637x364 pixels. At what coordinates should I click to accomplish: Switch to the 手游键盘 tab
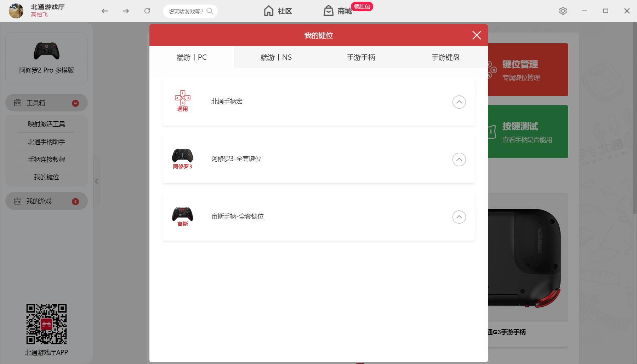point(445,57)
